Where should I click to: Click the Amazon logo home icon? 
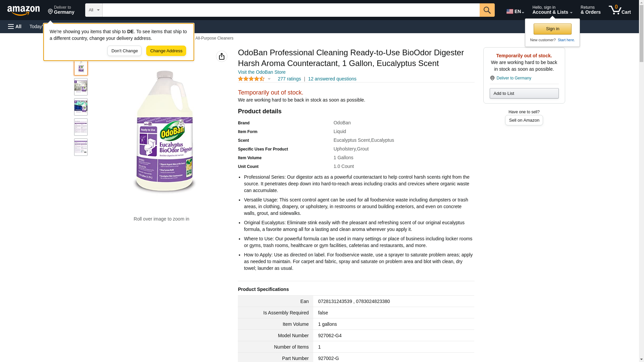point(23,10)
